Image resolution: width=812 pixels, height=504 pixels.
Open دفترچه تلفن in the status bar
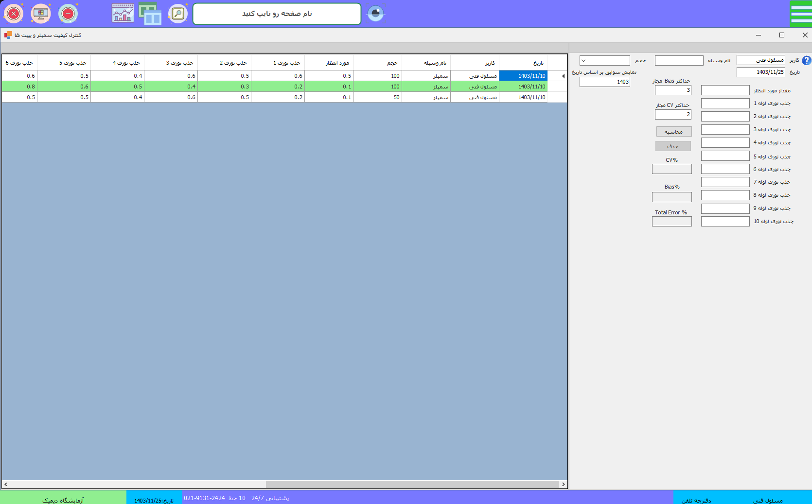click(x=696, y=500)
